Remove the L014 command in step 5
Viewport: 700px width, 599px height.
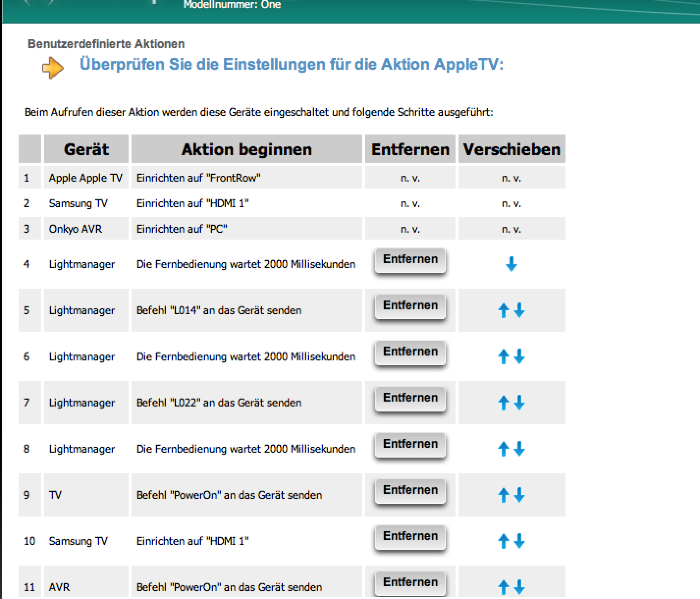click(x=410, y=306)
